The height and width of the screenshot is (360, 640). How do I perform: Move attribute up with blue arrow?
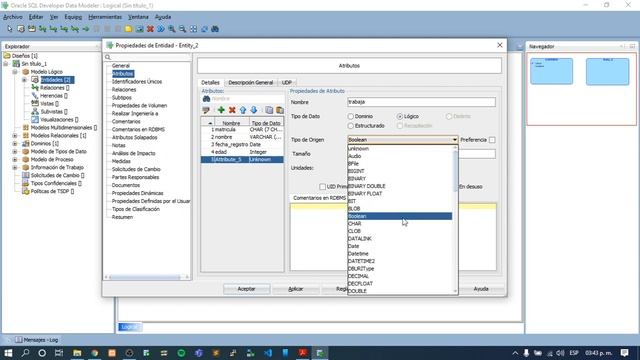(243, 110)
